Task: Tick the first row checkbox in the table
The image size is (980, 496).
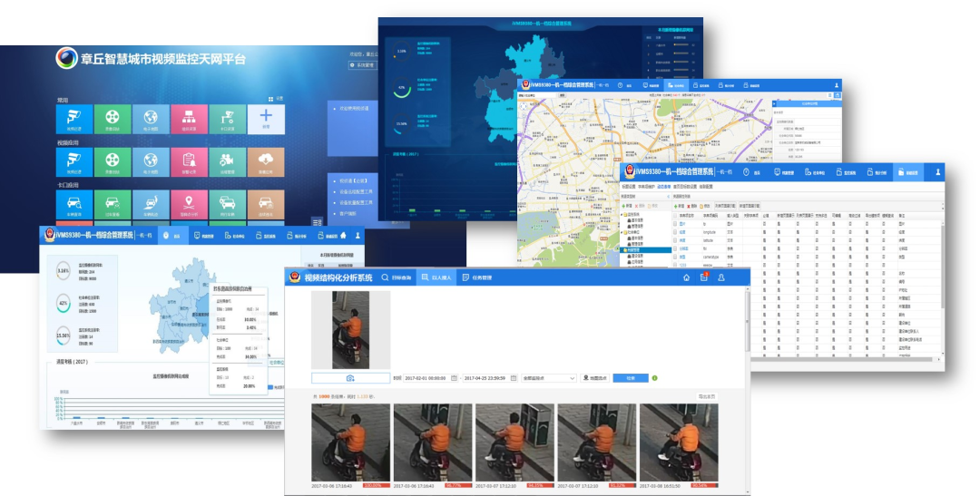Action: click(x=674, y=222)
